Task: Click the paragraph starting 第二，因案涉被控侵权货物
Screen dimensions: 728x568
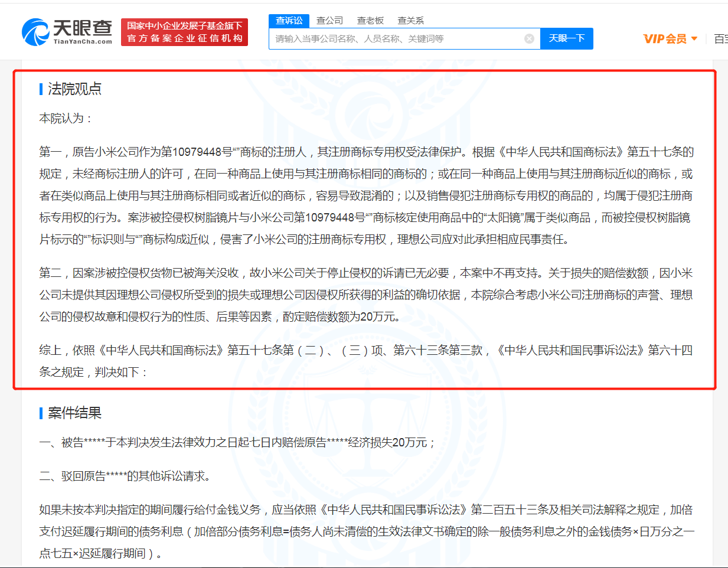Action: point(367,295)
